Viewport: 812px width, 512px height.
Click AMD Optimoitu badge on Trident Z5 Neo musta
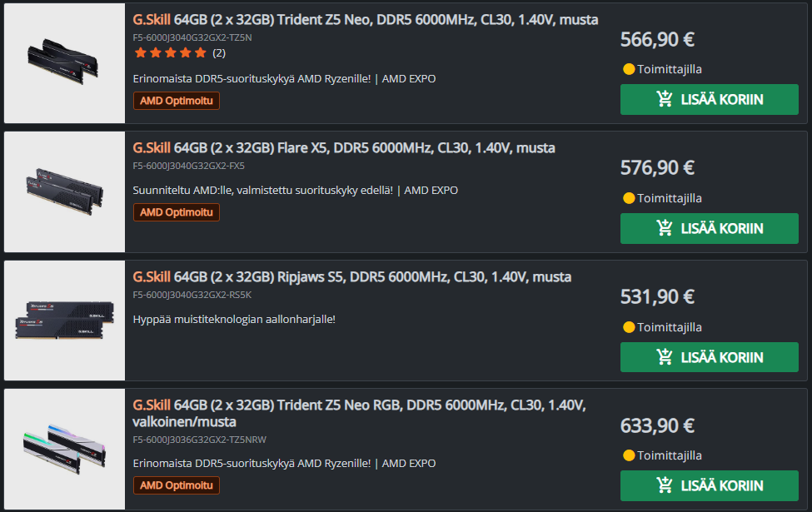(176, 101)
